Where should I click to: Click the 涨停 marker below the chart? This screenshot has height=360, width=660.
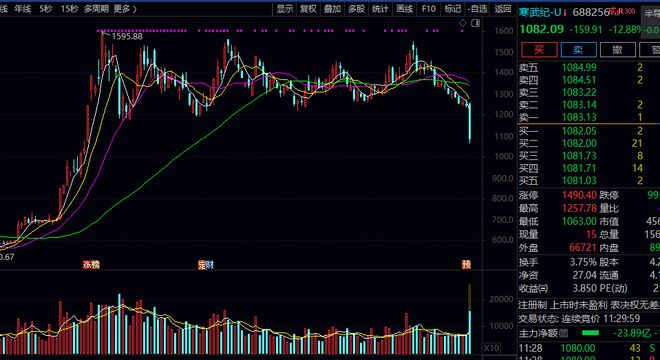(x=91, y=264)
